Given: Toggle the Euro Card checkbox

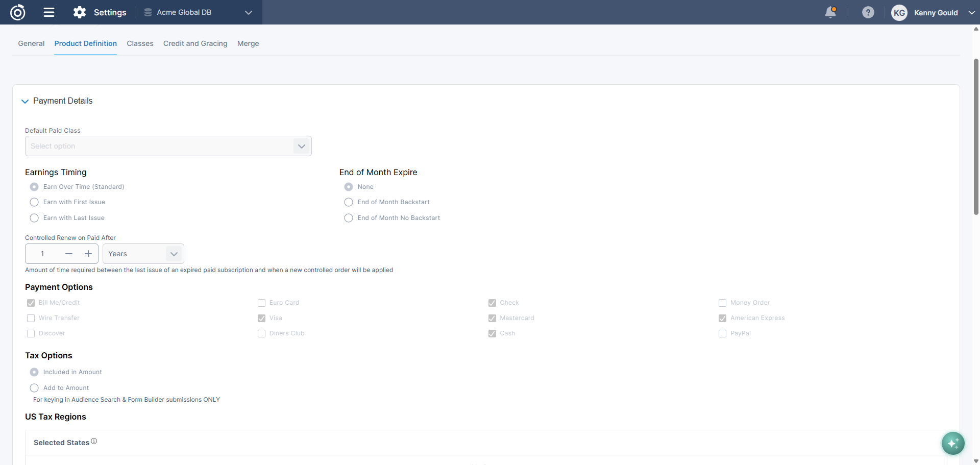Looking at the screenshot, I should pos(262,303).
